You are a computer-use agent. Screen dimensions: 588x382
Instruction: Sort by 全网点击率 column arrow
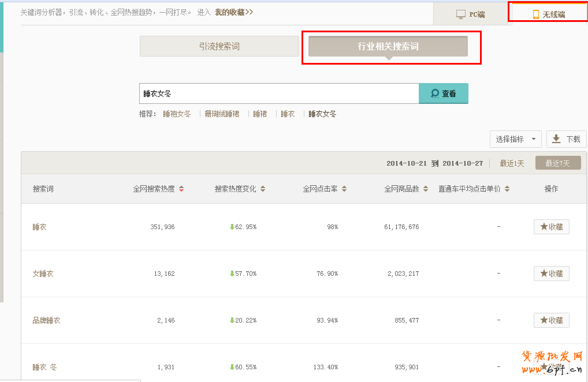344,189
